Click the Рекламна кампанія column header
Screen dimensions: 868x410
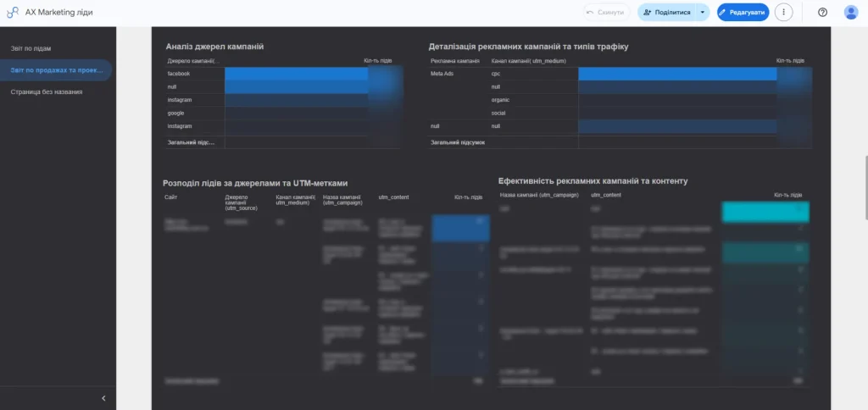click(455, 60)
